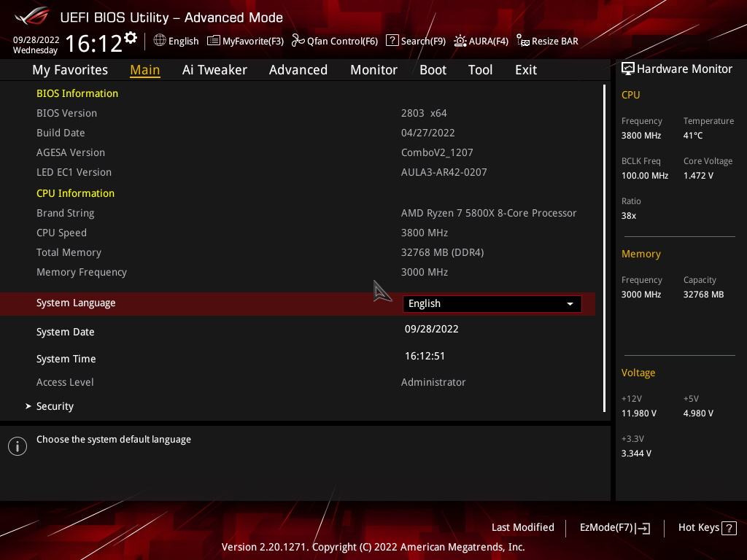Viewport: 747px width, 560px height.
Task: Edit the System Date value 09/28/2022
Action: coord(432,329)
